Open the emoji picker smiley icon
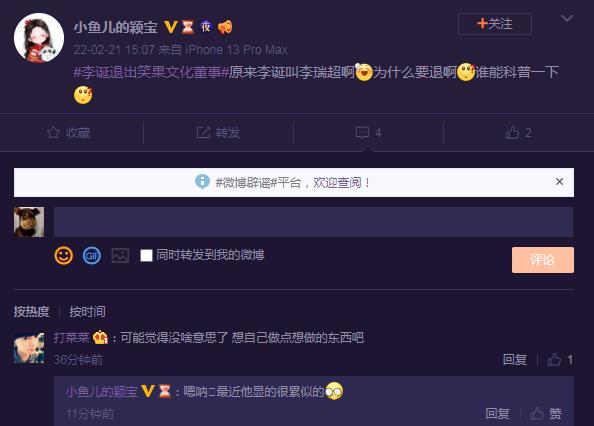The width and height of the screenshot is (594, 426). (x=63, y=255)
